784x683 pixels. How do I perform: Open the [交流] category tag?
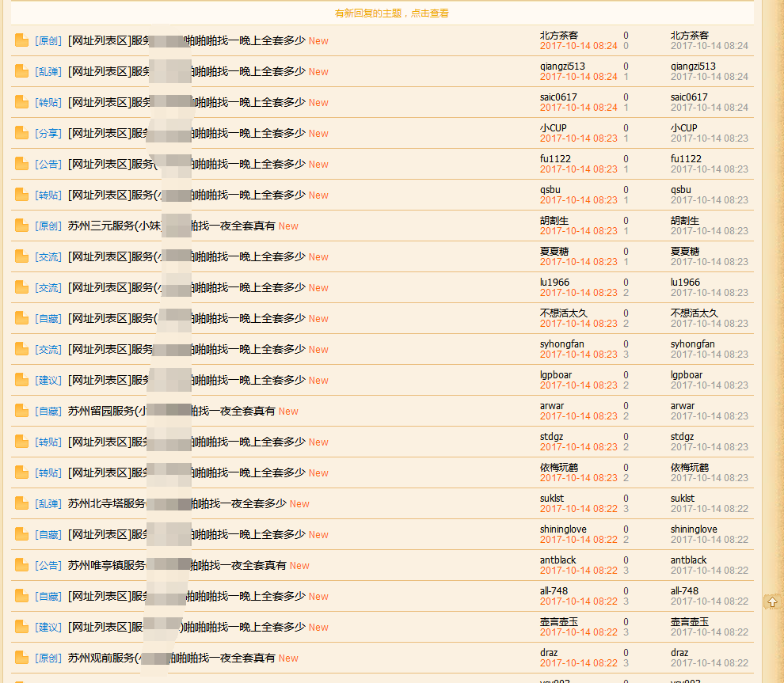point(47,256)
